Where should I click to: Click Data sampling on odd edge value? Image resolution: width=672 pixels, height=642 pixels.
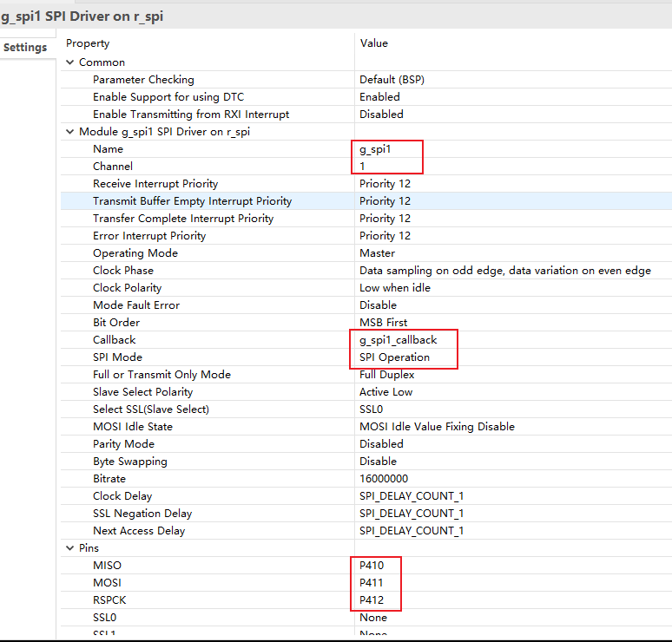pos(505,271)
